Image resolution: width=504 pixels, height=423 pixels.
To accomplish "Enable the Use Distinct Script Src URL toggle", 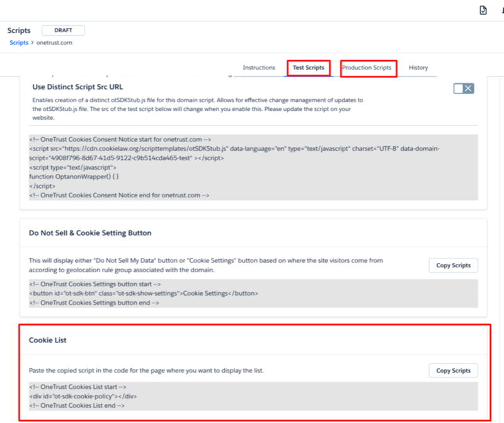I will 464,89.
